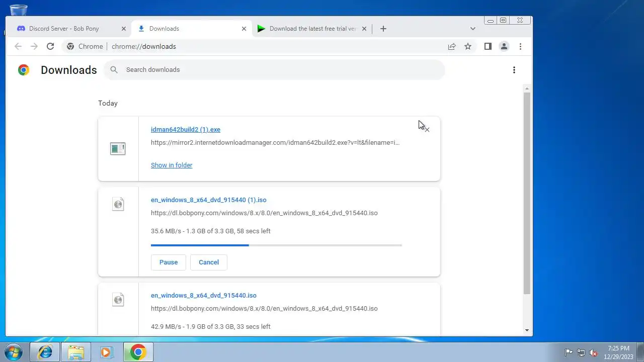The height and width of the screenshot is (362, 644).
Task: Click file icon of the (1).iso download
Action: tap(118, 204)
